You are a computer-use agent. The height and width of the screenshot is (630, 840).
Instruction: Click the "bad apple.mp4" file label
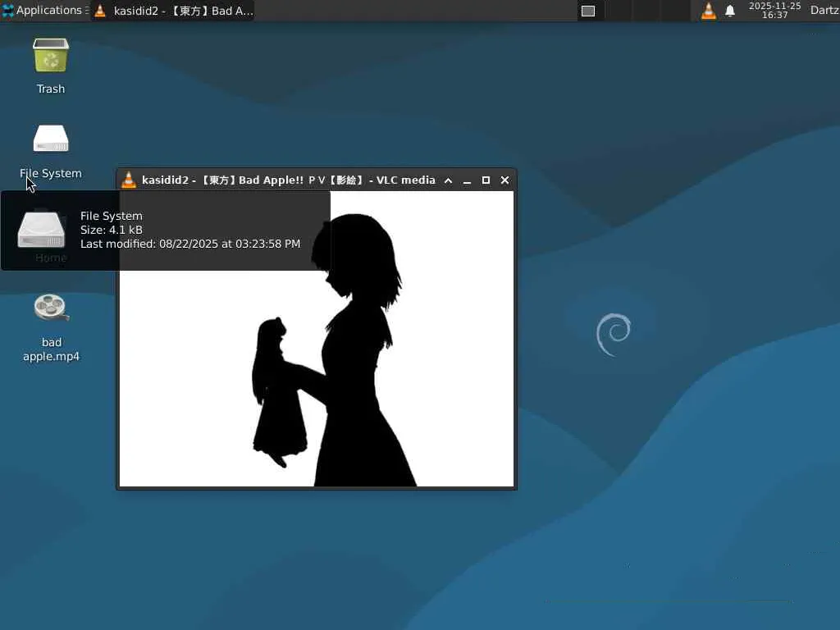(x=52, y=349)
